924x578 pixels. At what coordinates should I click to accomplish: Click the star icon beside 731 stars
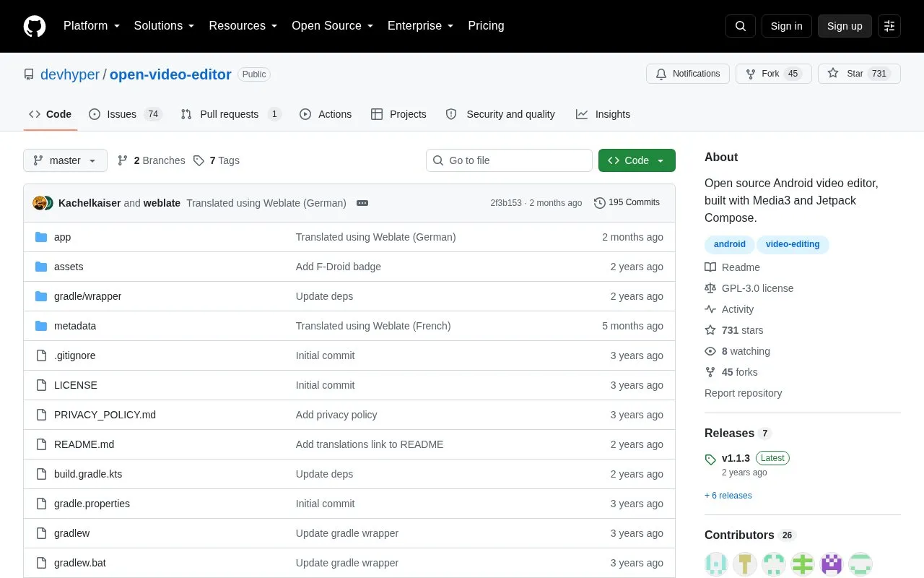710,330
